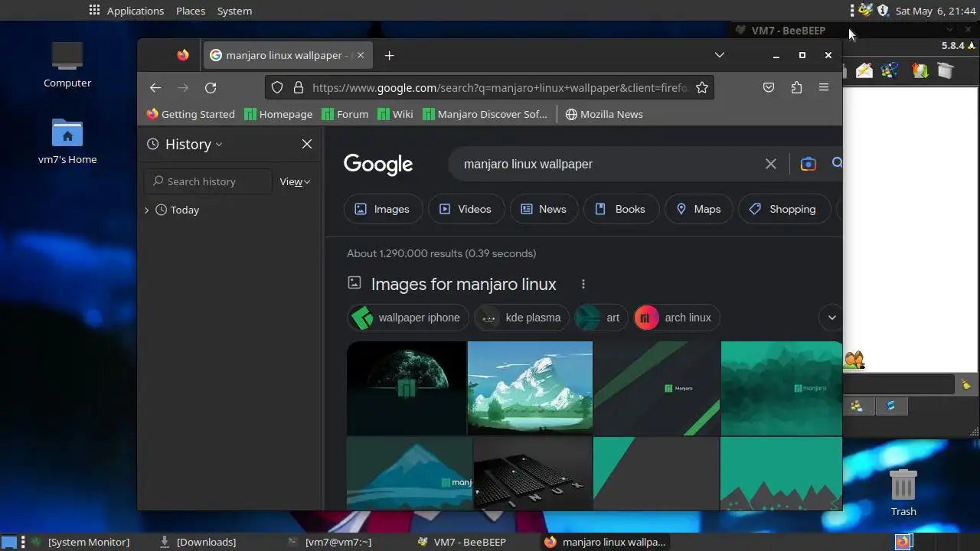Close the History sidebar
The width and height of the screenshot is (980, 551).
click(307, 144)
